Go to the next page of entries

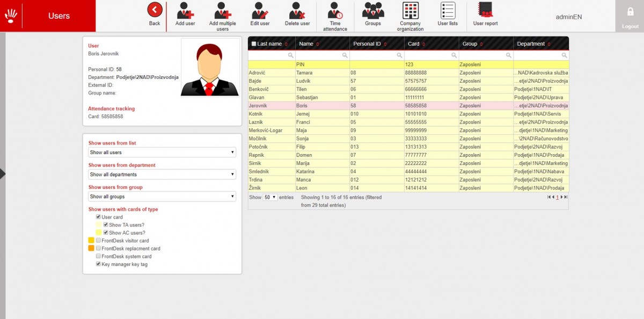[561, 197]
